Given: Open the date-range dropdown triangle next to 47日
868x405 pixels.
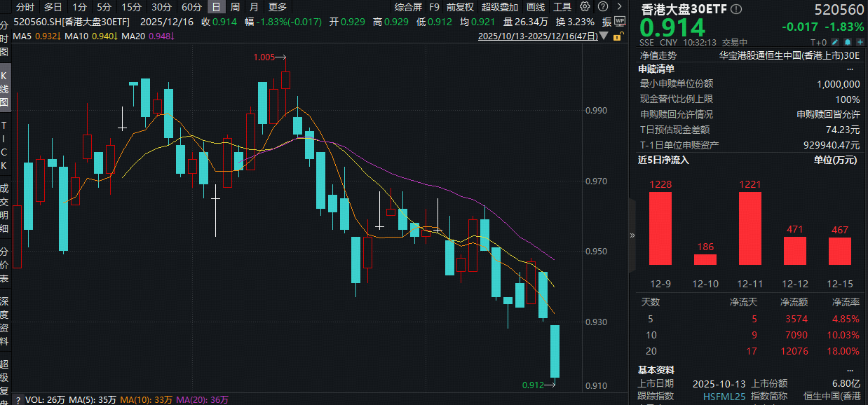Looking at the screenshot, I should click(604, 36).
